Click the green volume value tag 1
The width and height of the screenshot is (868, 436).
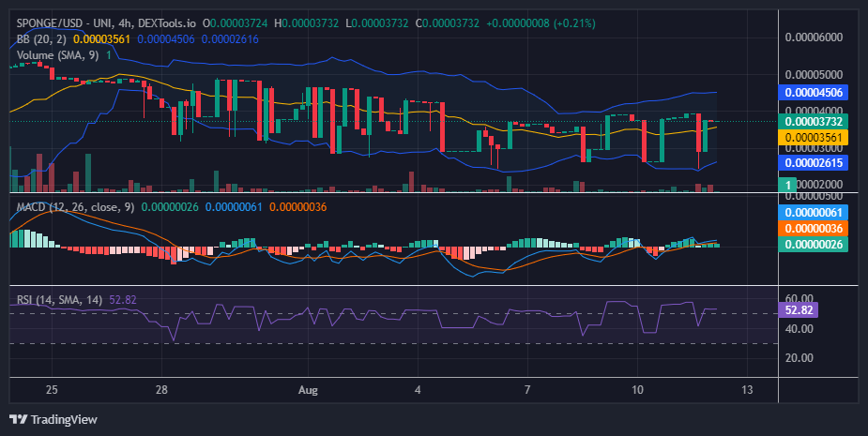pyautogui.click(x=787, y=185)
